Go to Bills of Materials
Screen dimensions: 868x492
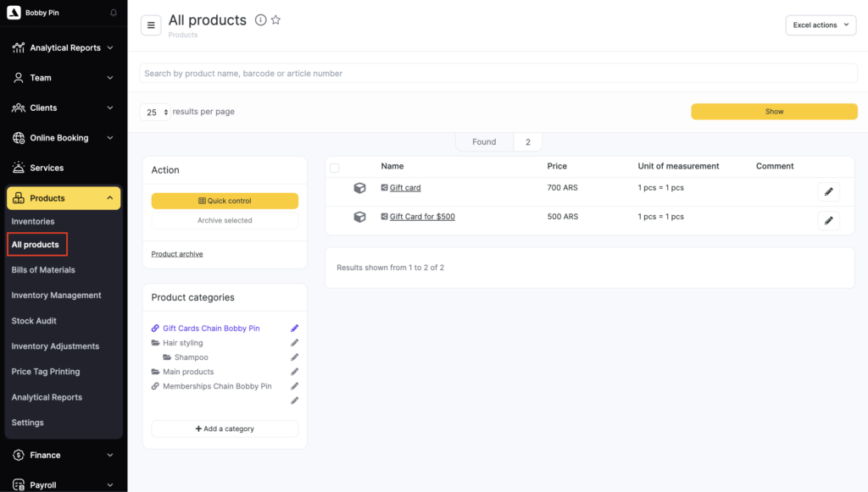click(x=43, y=270)
